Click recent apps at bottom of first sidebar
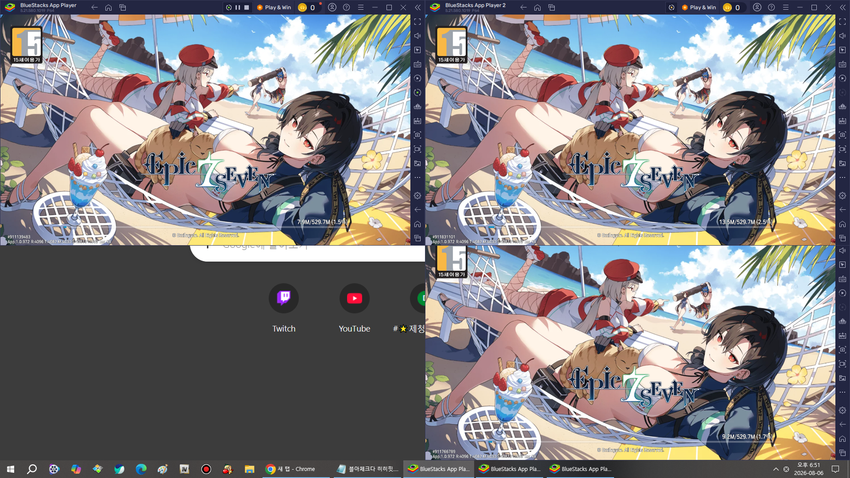Image resolution: width=850 pixels, height=478 pixels. pyautogui.click(x=417, y=238)
